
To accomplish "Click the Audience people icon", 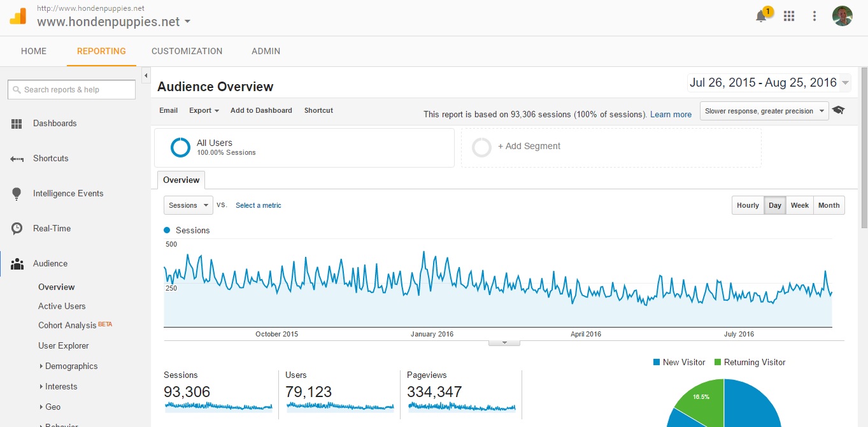I will pyautogui.click(x=17, y=264).
